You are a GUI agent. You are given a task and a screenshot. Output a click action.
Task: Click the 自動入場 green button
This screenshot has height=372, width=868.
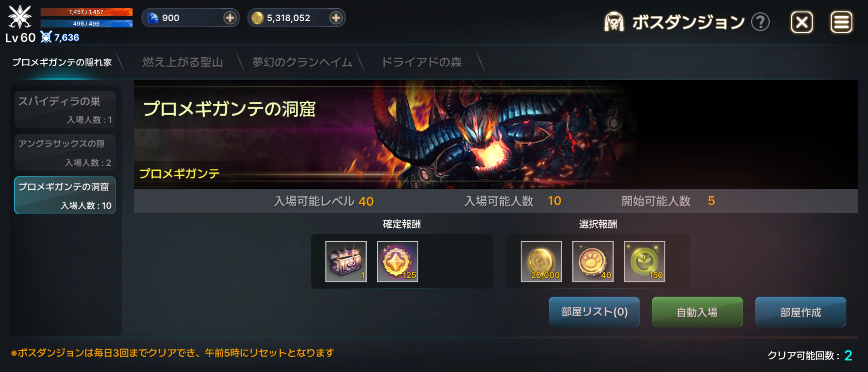point(697,312)
